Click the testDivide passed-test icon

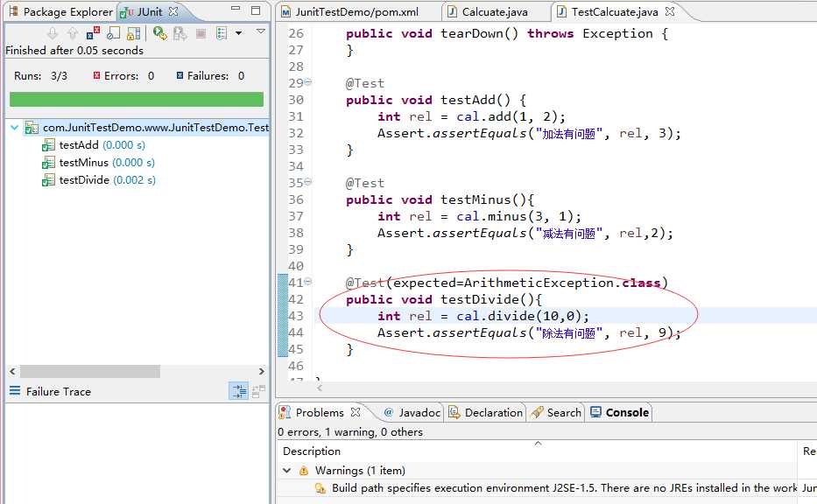coord(48,180)
